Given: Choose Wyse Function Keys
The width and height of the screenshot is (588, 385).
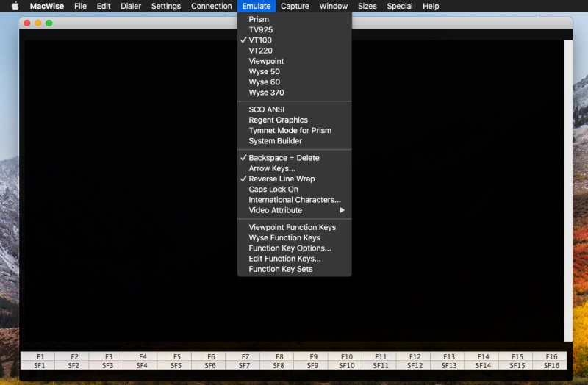Looking at the screenshot, I should [x=295, y=237].
